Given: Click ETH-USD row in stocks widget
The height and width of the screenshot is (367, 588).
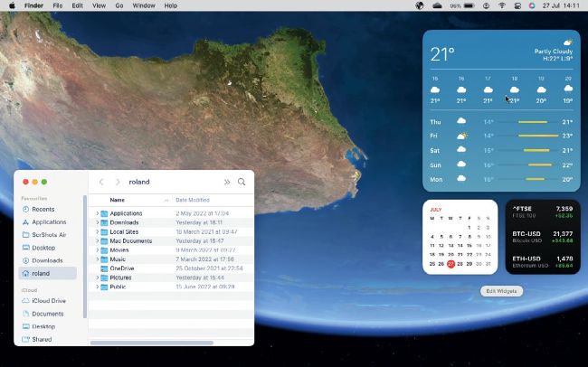Looking at the screenshot, I should 543,262.
